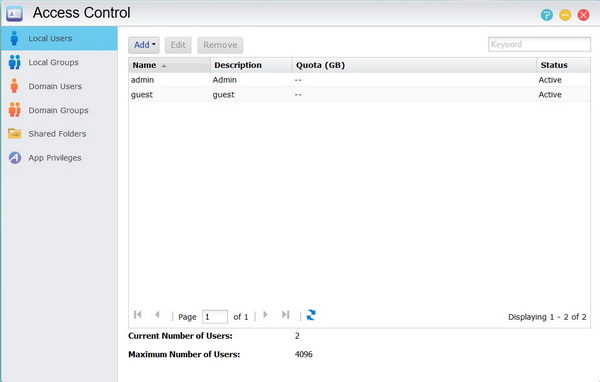Screen dimensions: 600x382
Task: Open Local Groups via its blue icon
Action: coord(15,62)
